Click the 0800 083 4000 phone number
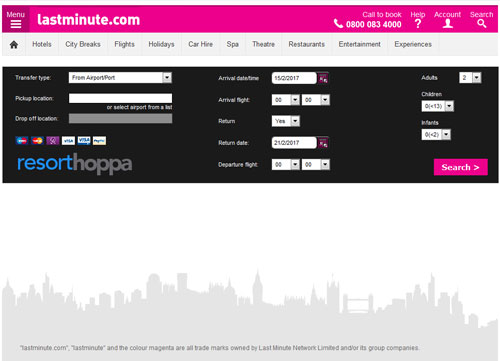Viewport: 500px width, 361px height. pos(373,24)
